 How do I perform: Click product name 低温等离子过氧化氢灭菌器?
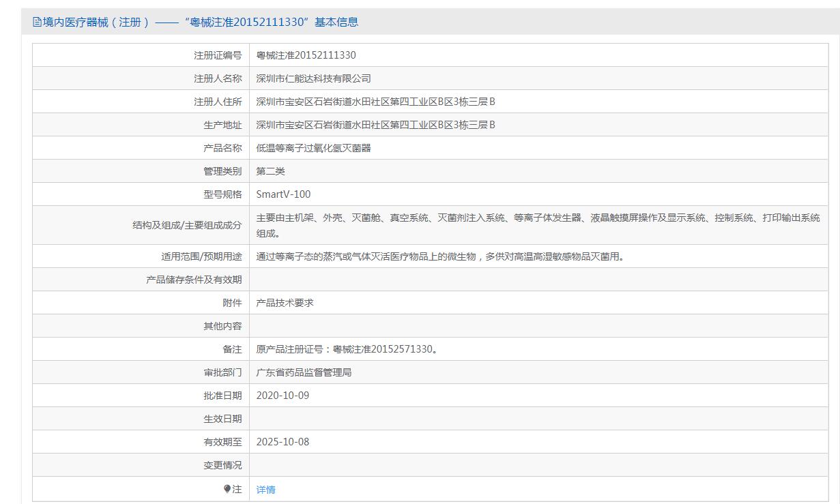pos(314,148)
